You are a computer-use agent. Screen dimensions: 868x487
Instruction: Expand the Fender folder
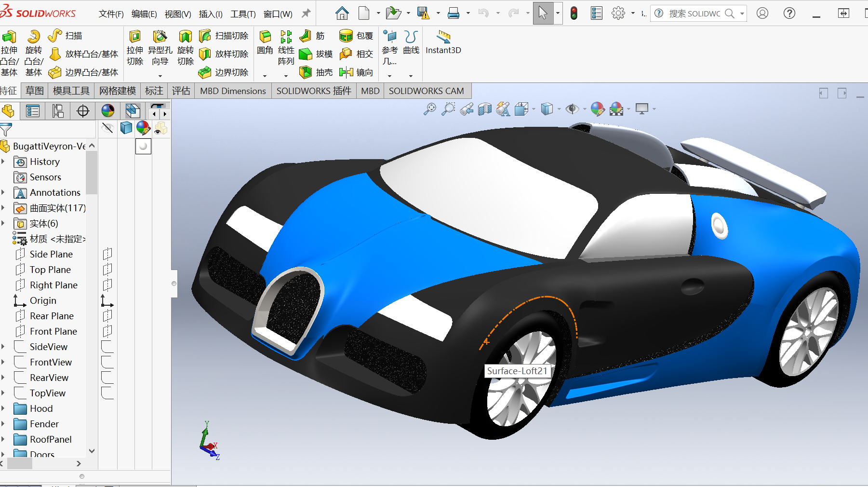3,424
